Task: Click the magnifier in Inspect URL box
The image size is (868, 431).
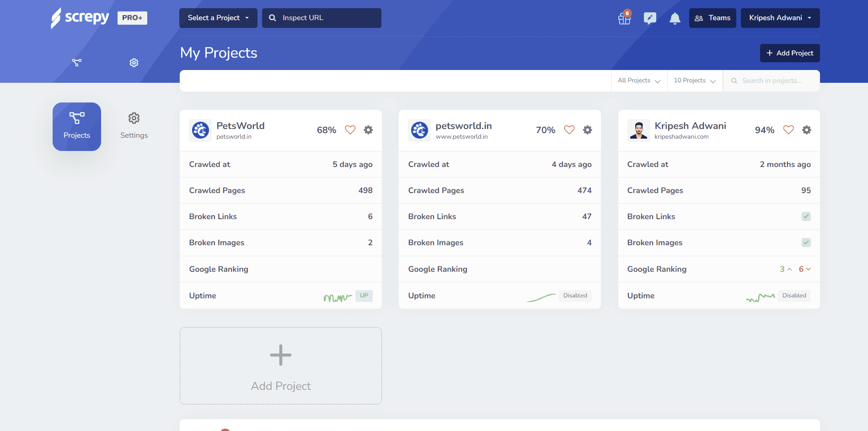Action: (x=273, y=18)
